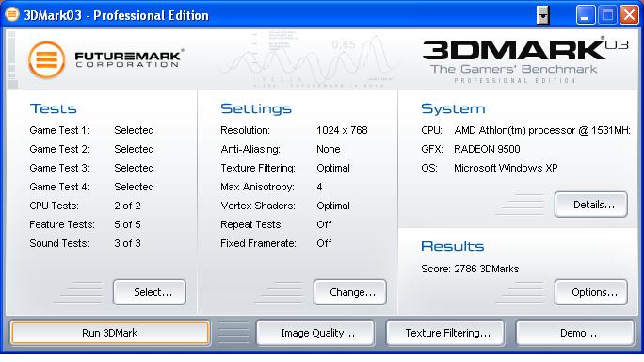Launch the Texture Filtering tool
Image resolution: width=644 pixels, height=362 pixels.
click(445, 333)
